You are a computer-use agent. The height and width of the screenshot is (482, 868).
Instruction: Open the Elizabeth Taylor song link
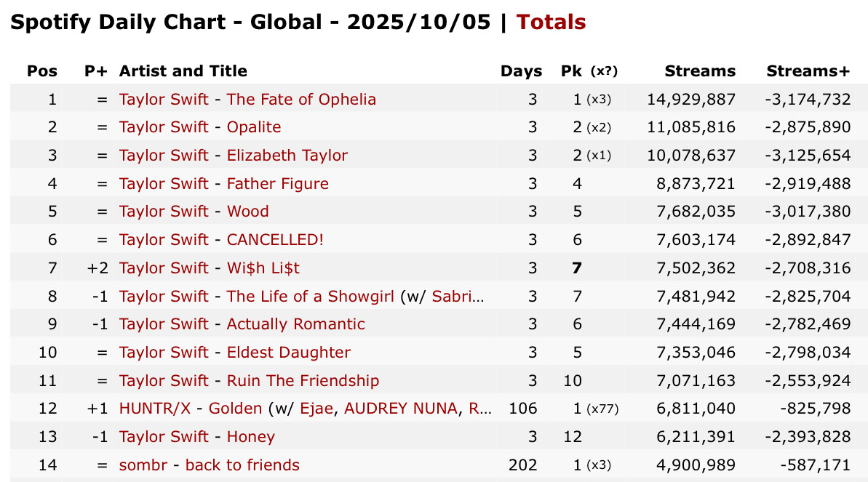tap(287, 156)
